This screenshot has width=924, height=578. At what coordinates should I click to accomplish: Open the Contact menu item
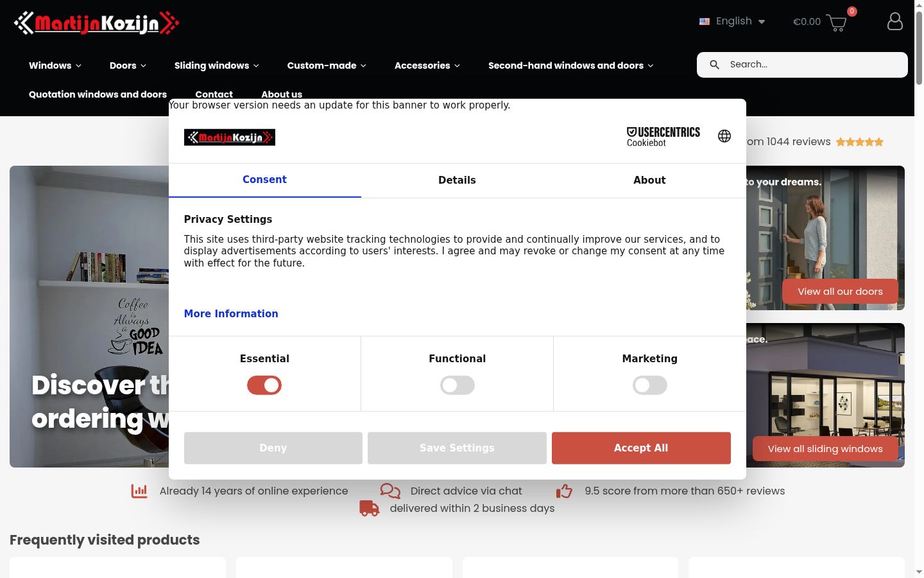point(214,94)
